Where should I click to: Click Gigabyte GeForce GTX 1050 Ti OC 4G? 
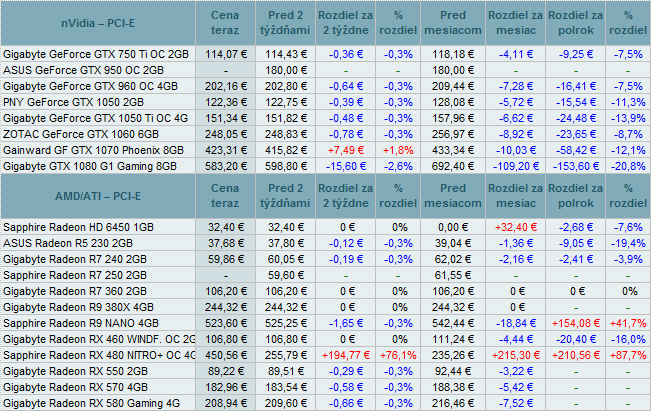pos(95,118)
